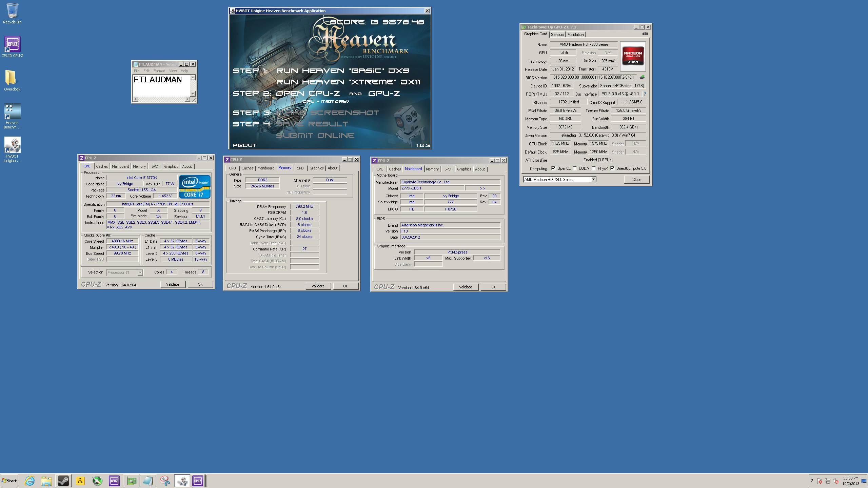Viewport: 868px width, 488px height.
Task: Click the Bus Interface question mark help icon
Action: 645,94
